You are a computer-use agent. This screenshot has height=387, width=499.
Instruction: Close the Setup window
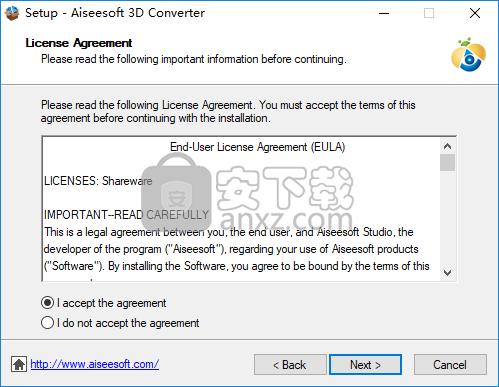pyautogui.click(x=475, y=13)
